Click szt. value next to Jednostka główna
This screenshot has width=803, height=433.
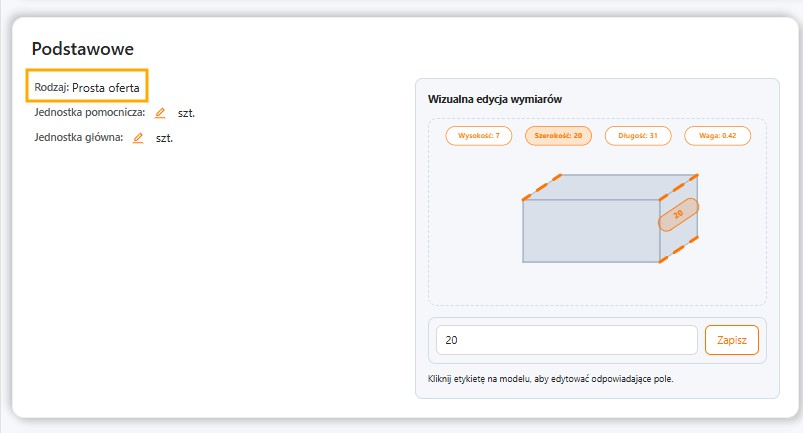click(x=164, y=138)
